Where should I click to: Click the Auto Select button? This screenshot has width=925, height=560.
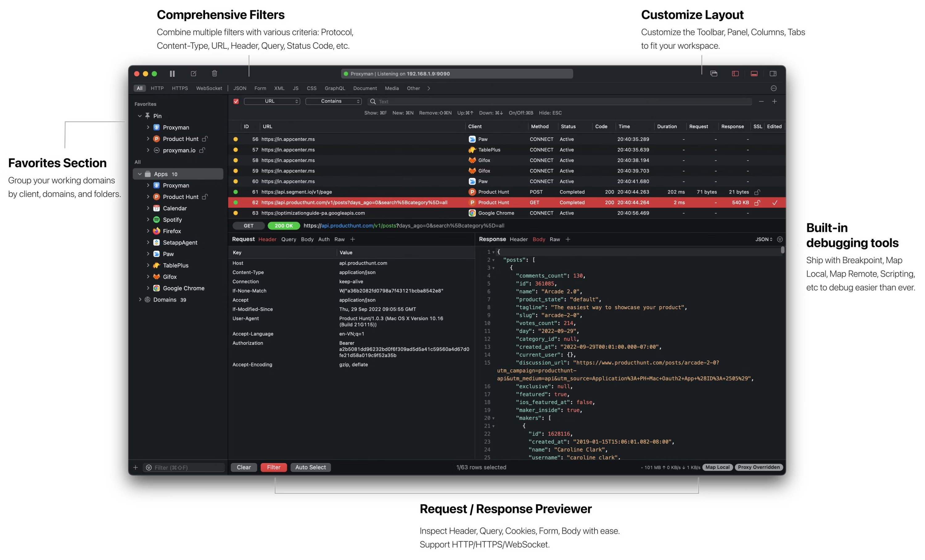tap(310, 467)
